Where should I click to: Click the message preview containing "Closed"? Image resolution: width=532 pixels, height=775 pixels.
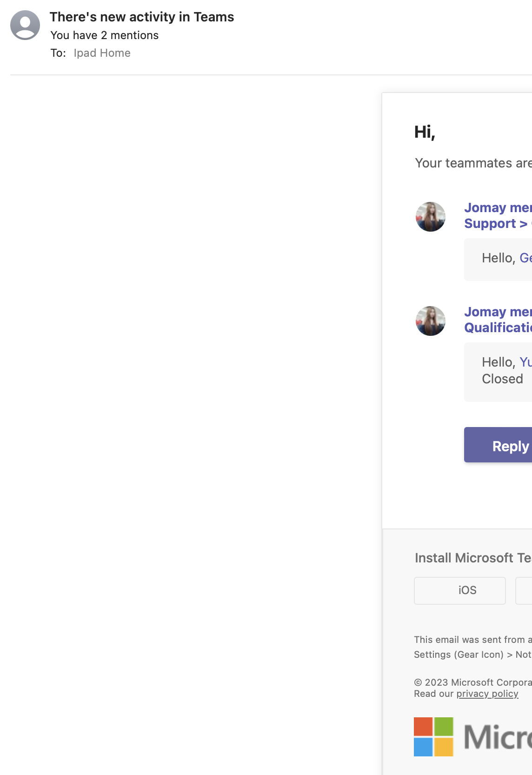pos(498,372)
